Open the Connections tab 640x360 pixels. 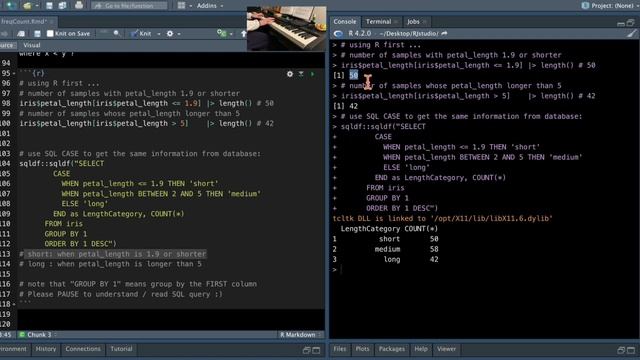(83, 349)
